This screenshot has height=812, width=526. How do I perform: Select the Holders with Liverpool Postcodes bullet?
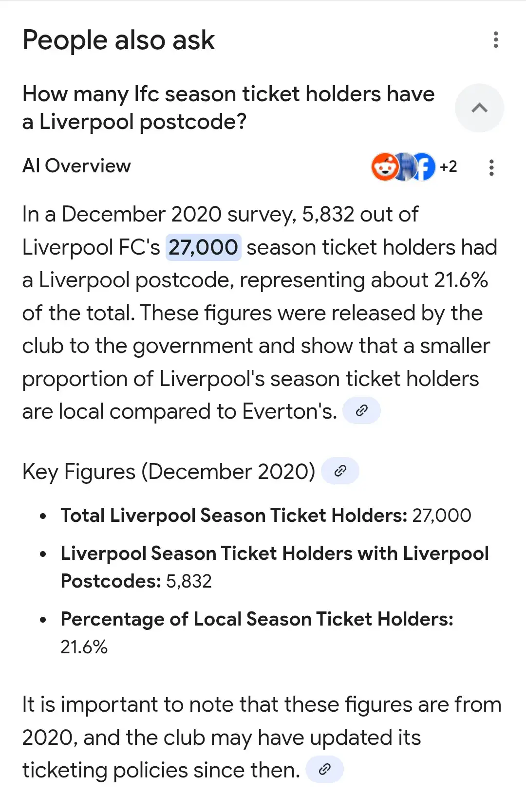point(274,567)
